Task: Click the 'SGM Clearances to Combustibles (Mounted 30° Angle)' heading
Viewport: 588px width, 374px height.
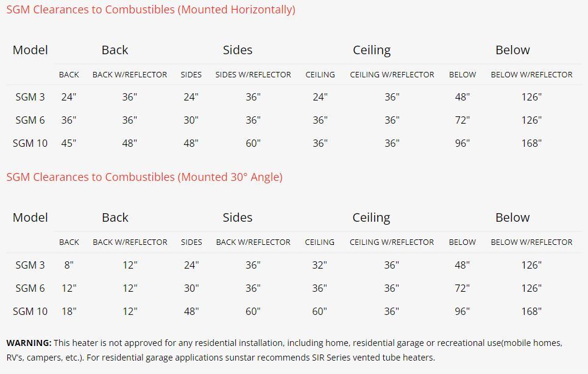Action: click(x=144, y=177)
